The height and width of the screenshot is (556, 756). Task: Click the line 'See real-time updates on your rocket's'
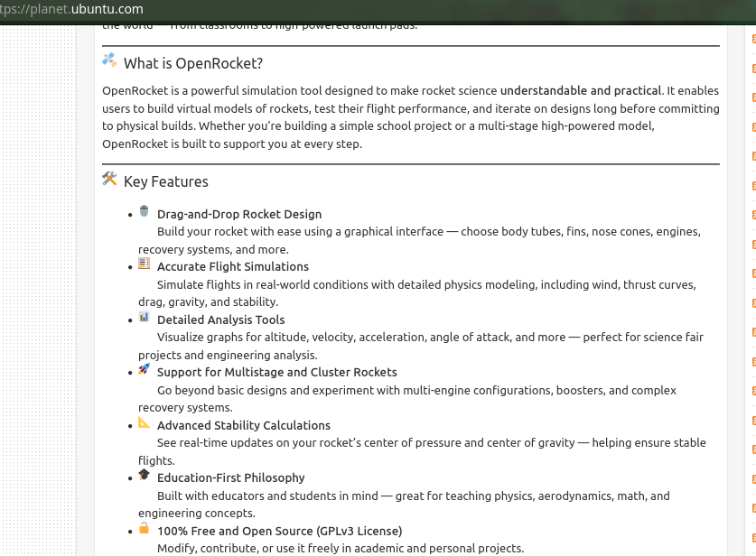[432, 443]
